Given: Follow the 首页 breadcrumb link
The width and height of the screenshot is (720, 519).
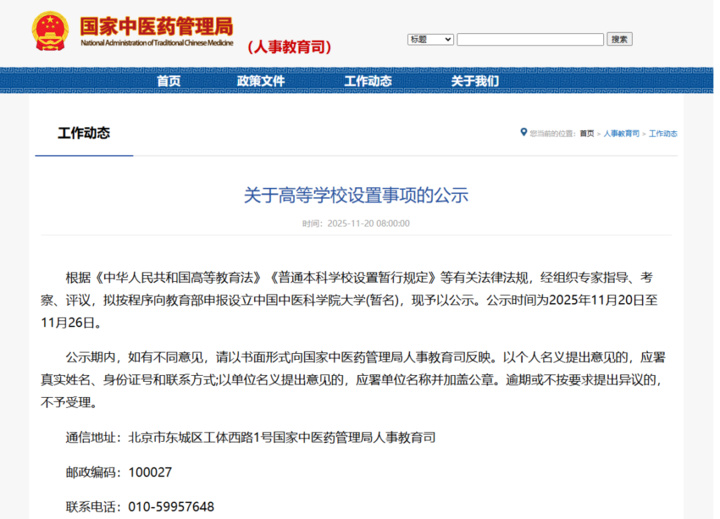Looking at the screenshot, I should [586, 134].
